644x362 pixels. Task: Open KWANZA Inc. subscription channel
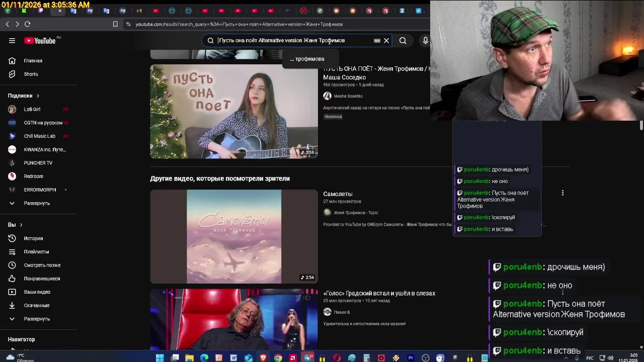click(39, 149)
